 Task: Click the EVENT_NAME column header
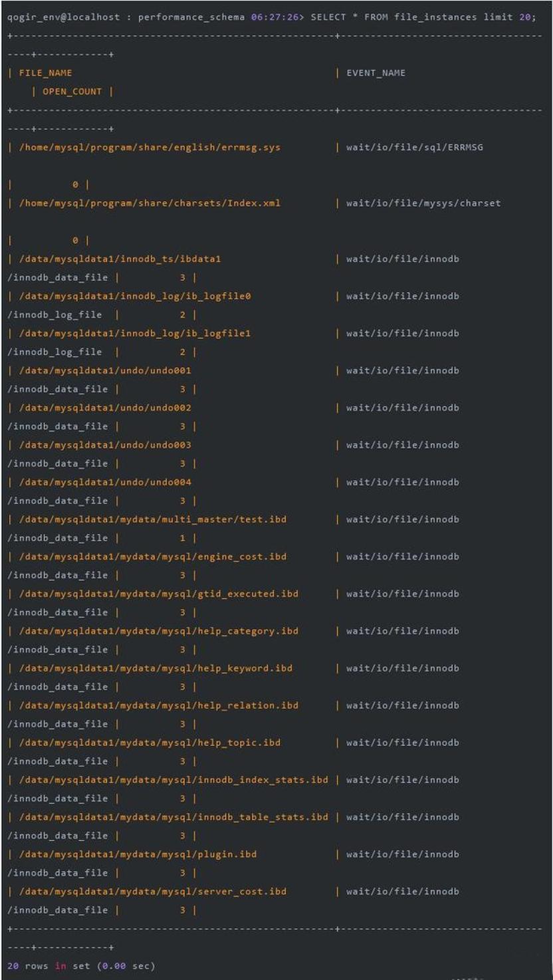coord(376,73)
